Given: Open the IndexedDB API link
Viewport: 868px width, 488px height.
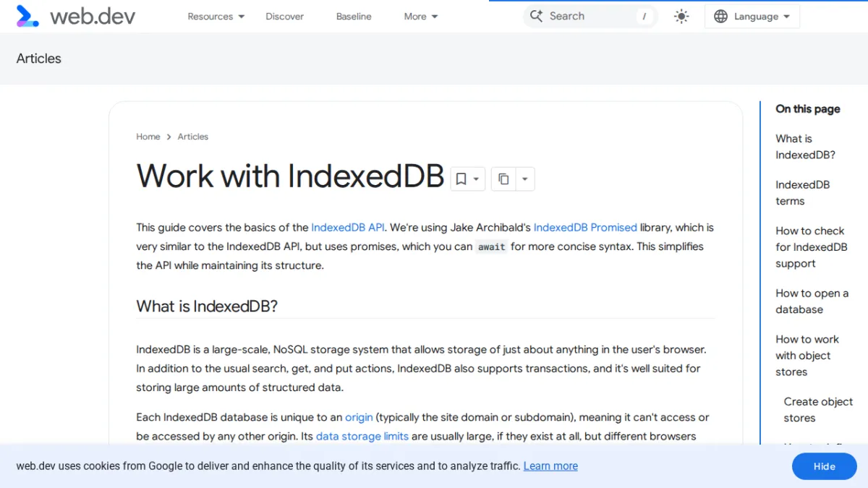Looking at the screenshot, I should point(348,227).
